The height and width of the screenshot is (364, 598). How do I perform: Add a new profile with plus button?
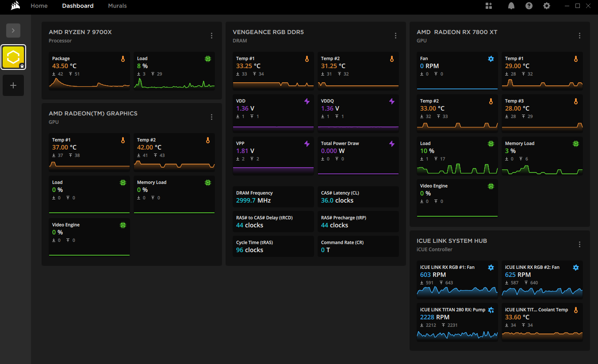coord(13,85)
